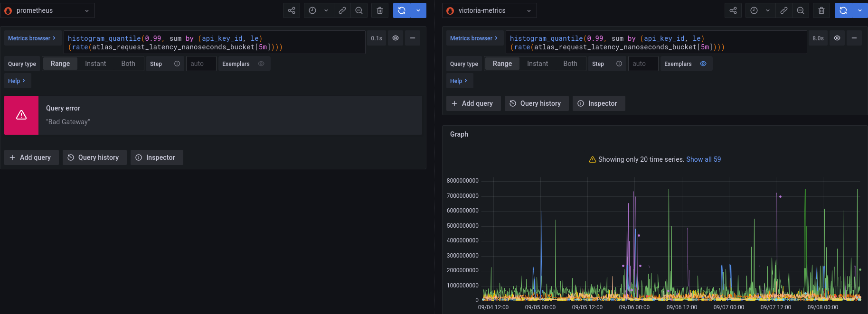Focus Step auto input in prometheus pane
868x314 pixels.
point(201,64)
